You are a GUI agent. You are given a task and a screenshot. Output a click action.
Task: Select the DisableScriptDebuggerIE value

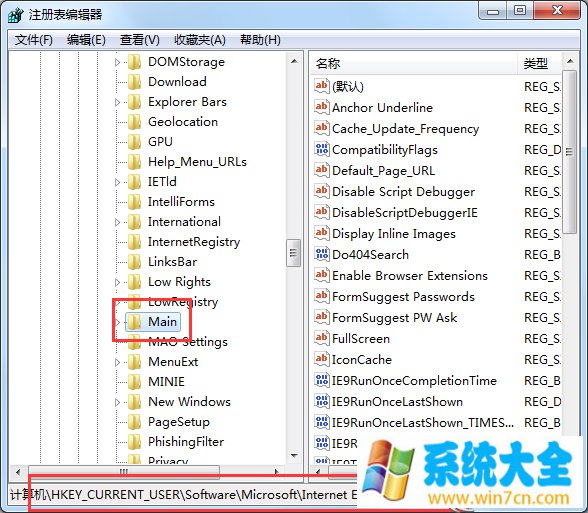(x=405, y=213)
